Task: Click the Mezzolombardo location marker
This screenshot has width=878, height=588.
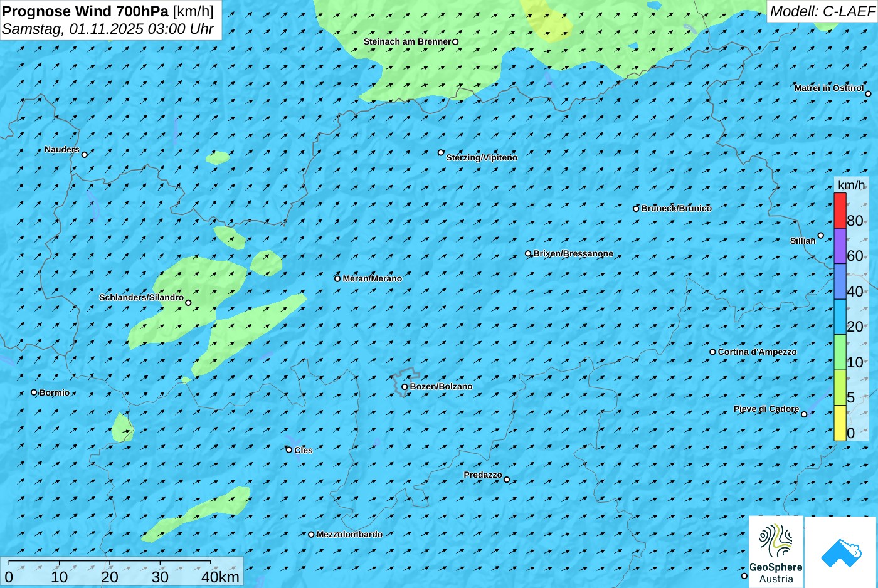Action: [311, 535]
